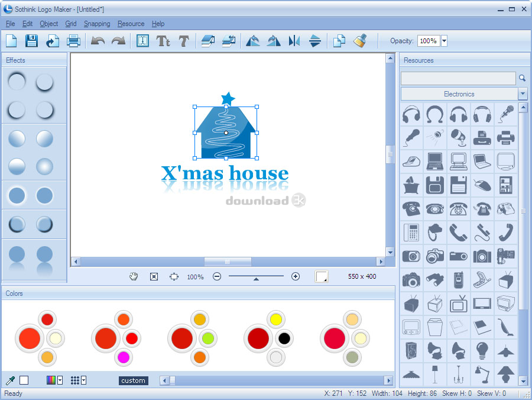The image size is (532, 400).
Task: Open the Resource menu
Action: [131, 24]
